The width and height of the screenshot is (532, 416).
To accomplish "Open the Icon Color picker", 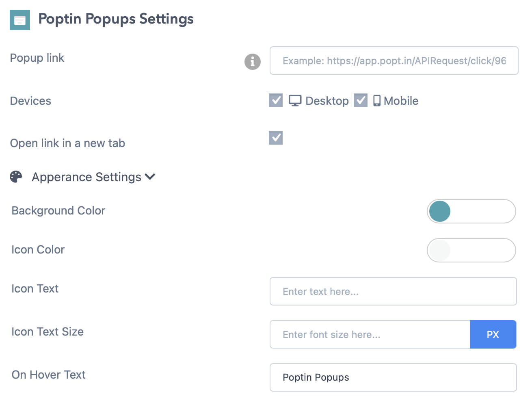I will click(x=471, y=250).
